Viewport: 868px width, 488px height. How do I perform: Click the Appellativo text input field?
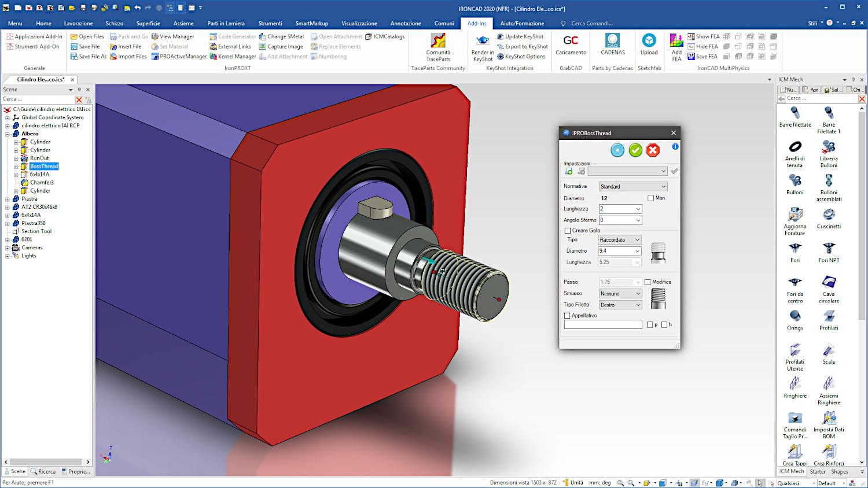click(x=603, y=325)
